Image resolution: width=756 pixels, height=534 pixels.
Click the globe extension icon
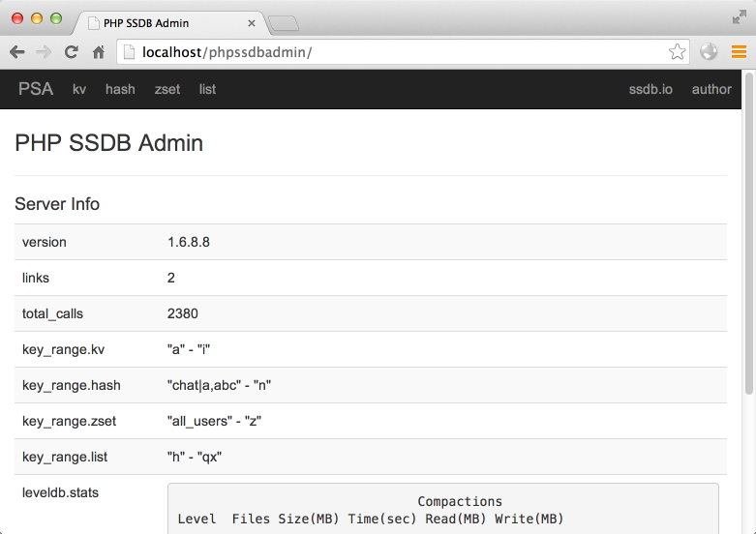click(x=709, y=51)
